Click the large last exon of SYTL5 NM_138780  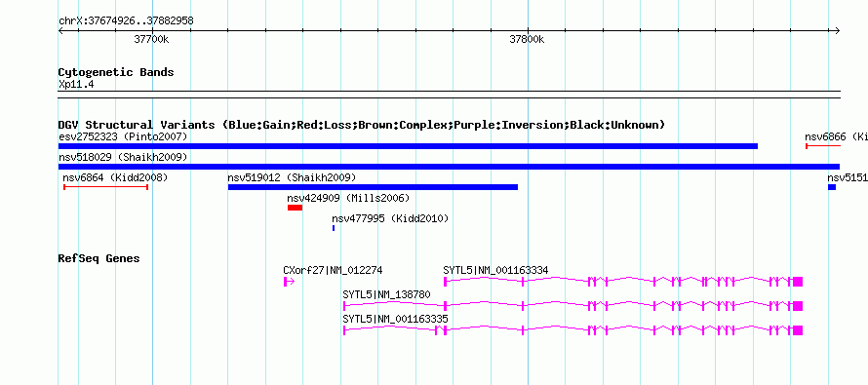click(x=798, y=306)
